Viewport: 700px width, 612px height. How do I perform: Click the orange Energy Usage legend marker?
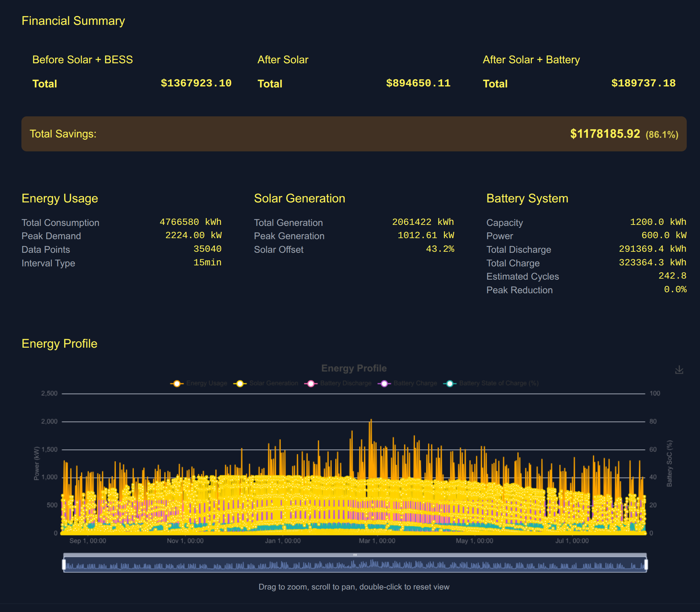pos(176,383)
